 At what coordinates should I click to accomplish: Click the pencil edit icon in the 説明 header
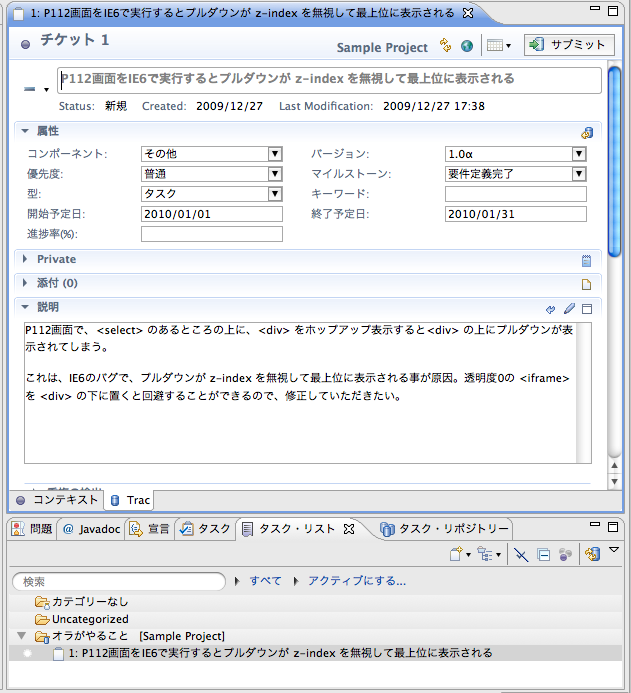[569, 308]
